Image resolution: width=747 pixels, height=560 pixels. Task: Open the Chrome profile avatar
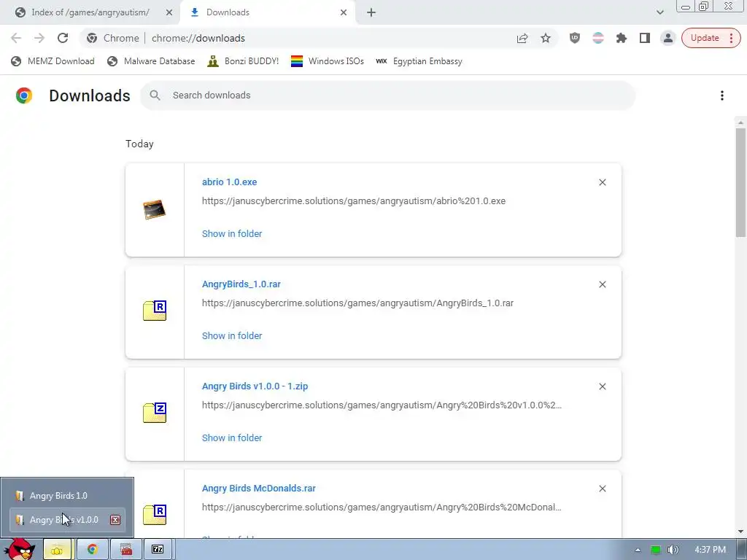point(668,38)
